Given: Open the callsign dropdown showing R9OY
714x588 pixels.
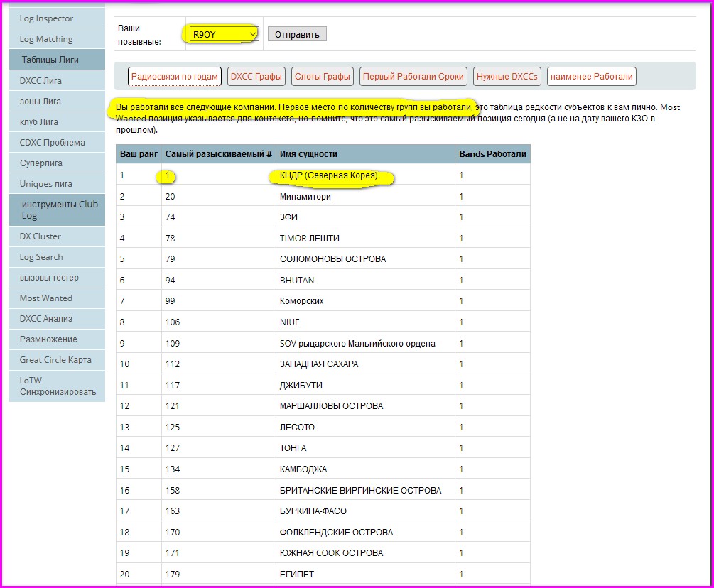Looking at the screenshot, I should coord(223,34).
